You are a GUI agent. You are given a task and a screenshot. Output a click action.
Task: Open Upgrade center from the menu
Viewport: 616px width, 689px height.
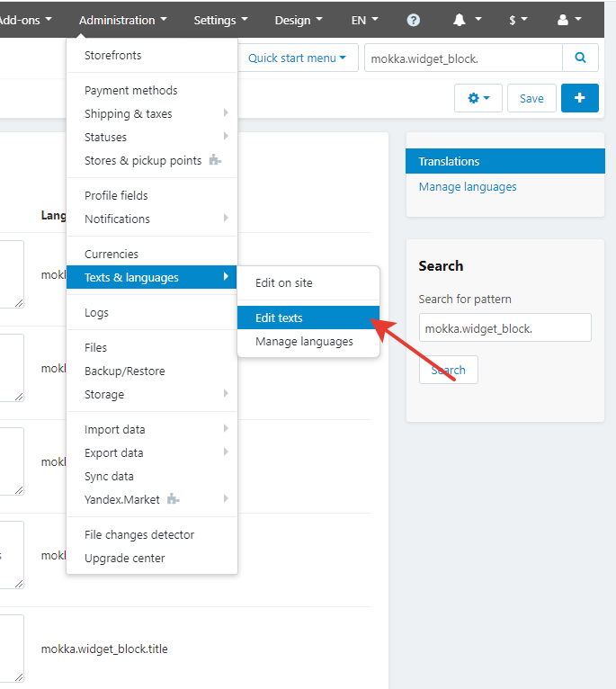125,559
